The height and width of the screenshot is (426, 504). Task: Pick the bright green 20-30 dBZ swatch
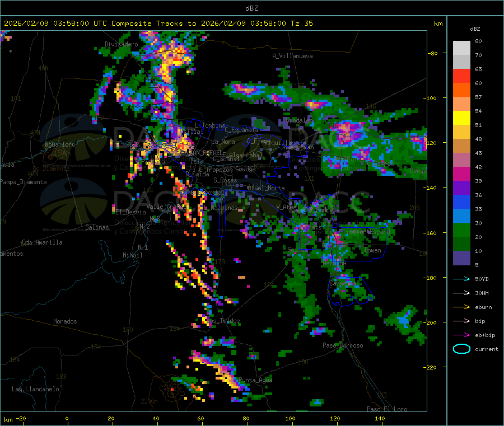coord(461,230)
